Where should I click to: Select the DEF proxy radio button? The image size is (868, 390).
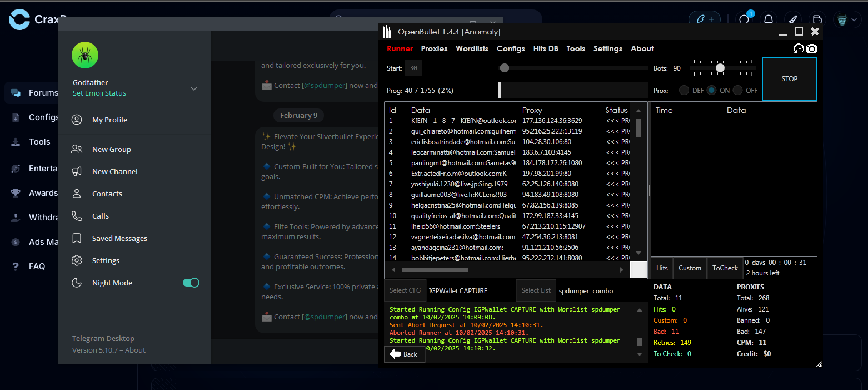(684, 90)
